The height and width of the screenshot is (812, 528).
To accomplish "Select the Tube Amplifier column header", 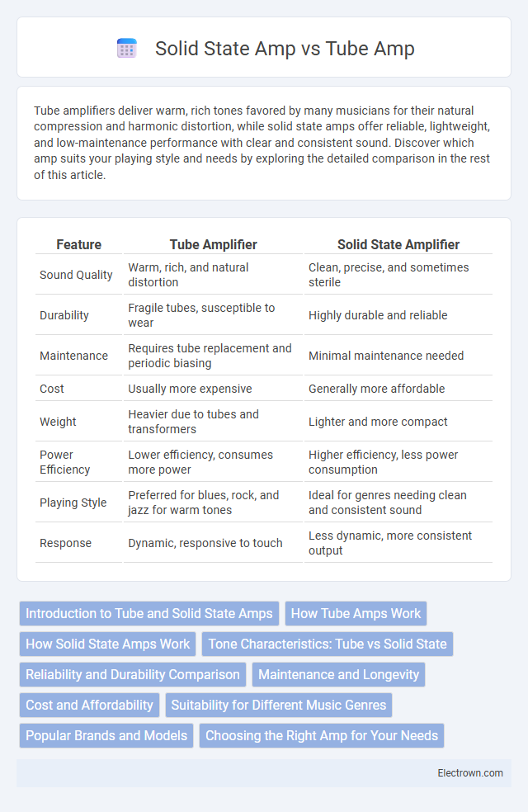I will pos(214,244).
